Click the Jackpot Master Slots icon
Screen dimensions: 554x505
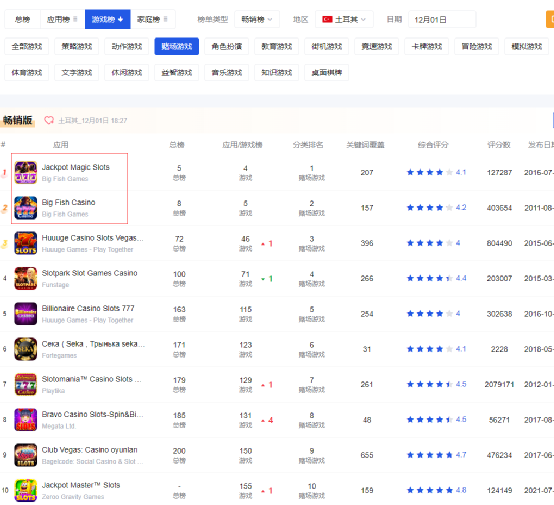click(25, 491)
